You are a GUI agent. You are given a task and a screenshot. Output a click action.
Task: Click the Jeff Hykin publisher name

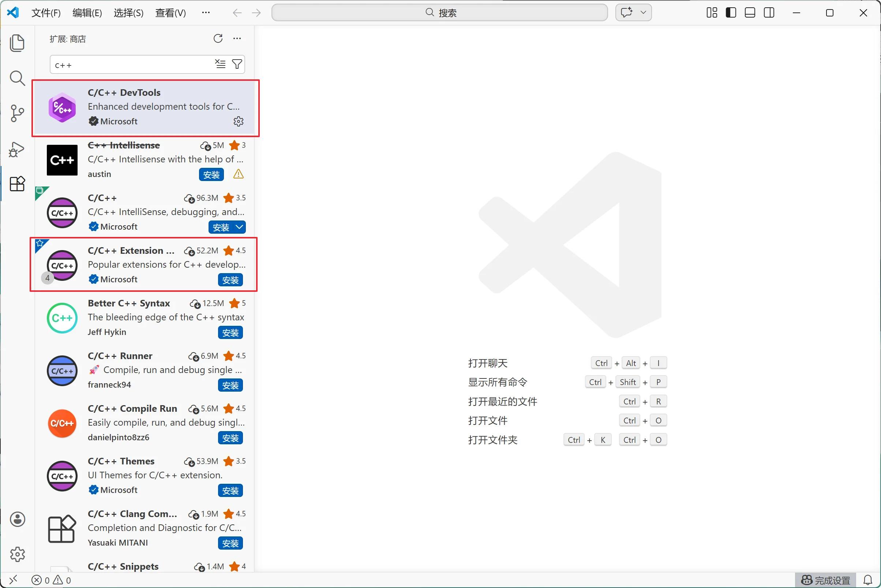107,332
